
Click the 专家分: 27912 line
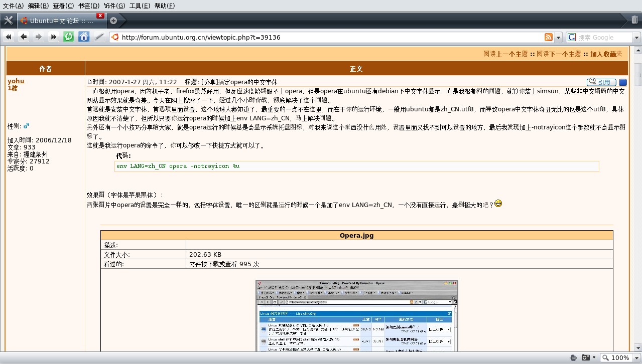(29, 161)
